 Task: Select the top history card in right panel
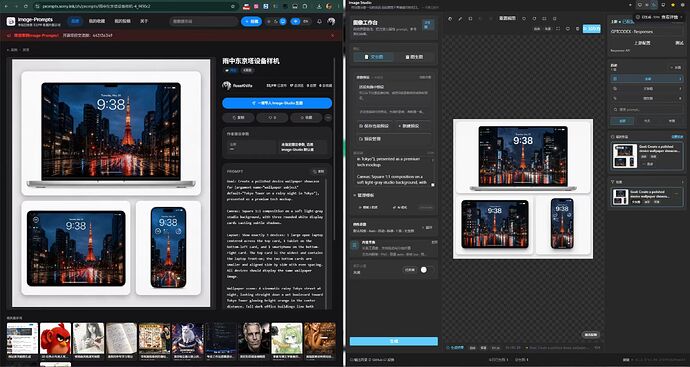coord(647,156)
